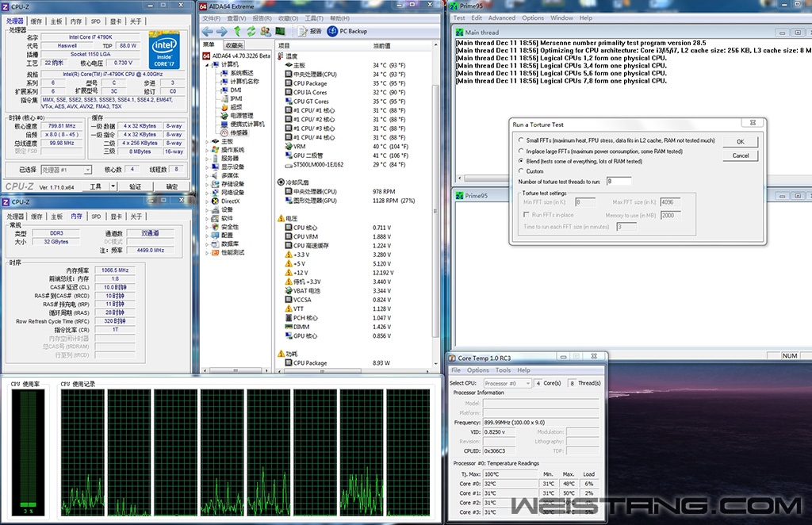812x525 pixels.
Task: Switch to 缓存 tab in top CPU-Z window
Action: click(x=36, y=21)
